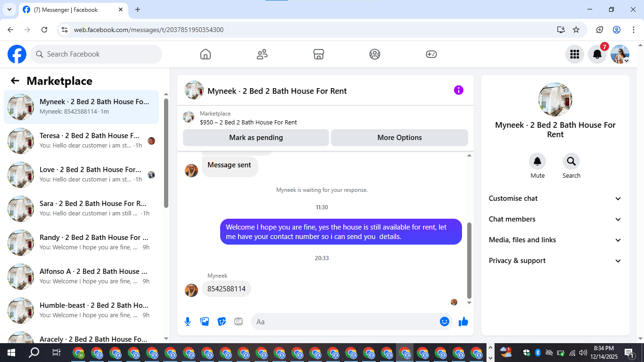Click Myneek avatar in right info panel

point(555,99)
